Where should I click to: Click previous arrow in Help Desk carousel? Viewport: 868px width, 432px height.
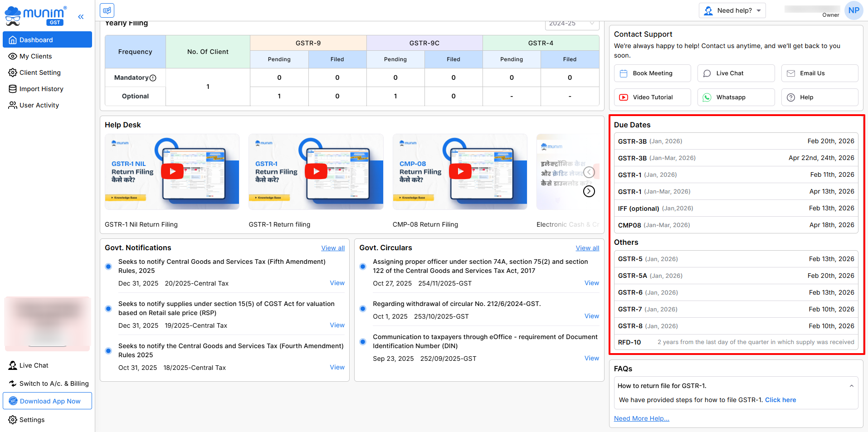coord(589,172)
